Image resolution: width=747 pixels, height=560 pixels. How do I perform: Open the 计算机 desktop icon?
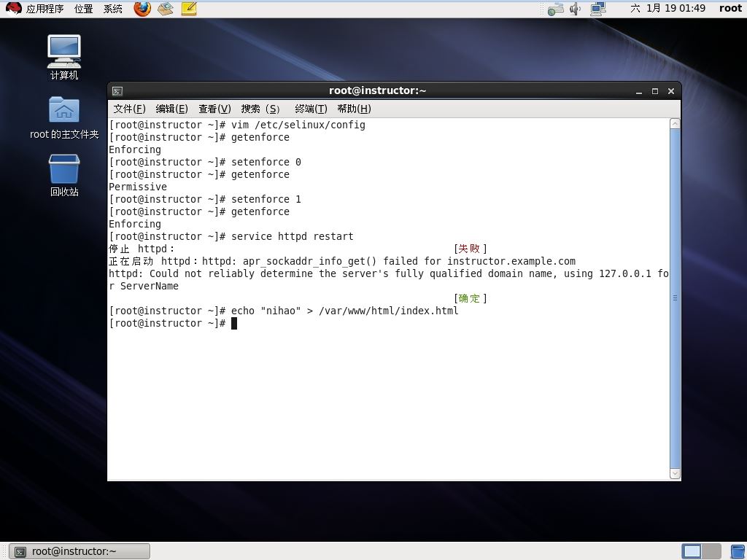point(64,57)
